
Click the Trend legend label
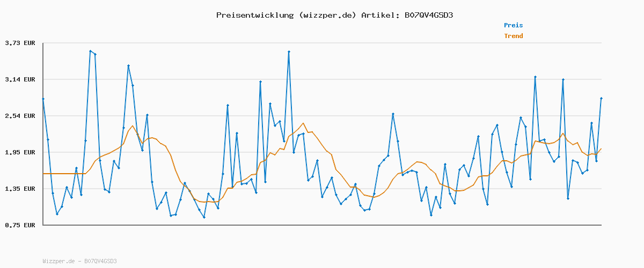[513, 36]
